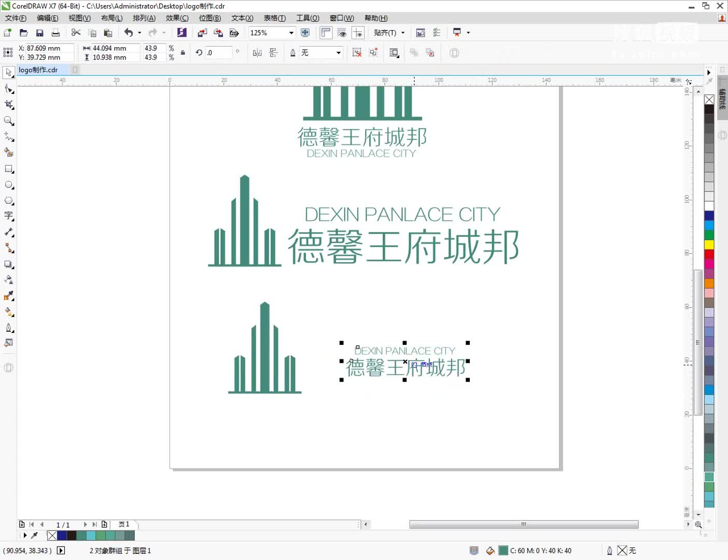Image resolution: width=728 pixels, height=560 pixels.
Task: Pick the red swatch in color palette
Action: (x=709, y=254)
